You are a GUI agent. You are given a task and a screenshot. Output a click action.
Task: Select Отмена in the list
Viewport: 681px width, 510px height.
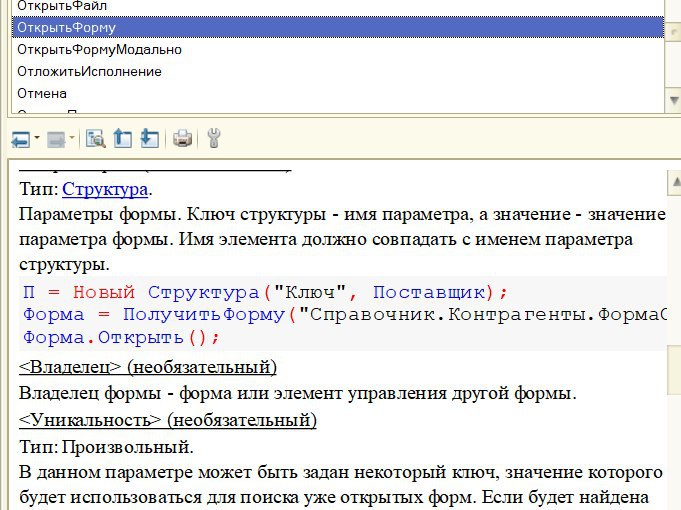pos(338,93)
